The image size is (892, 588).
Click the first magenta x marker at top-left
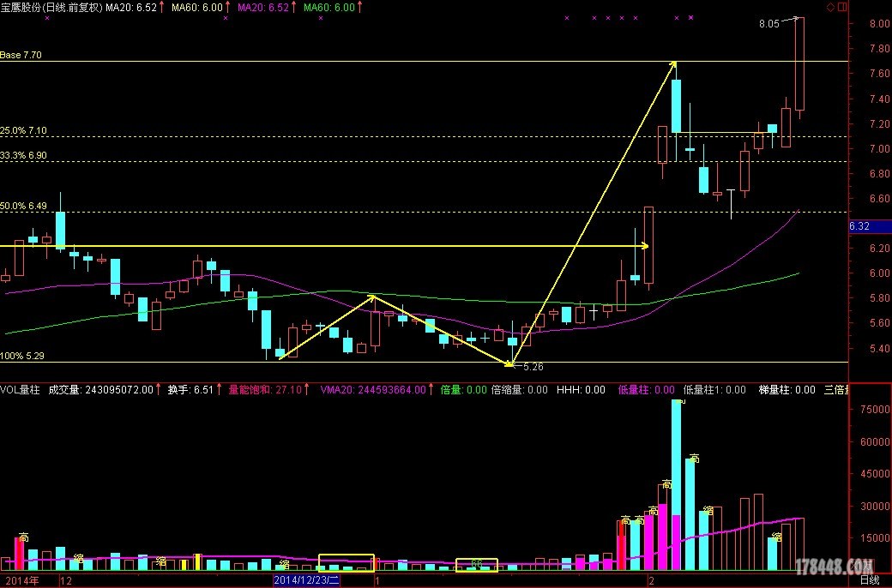click(x=46, y=17)
